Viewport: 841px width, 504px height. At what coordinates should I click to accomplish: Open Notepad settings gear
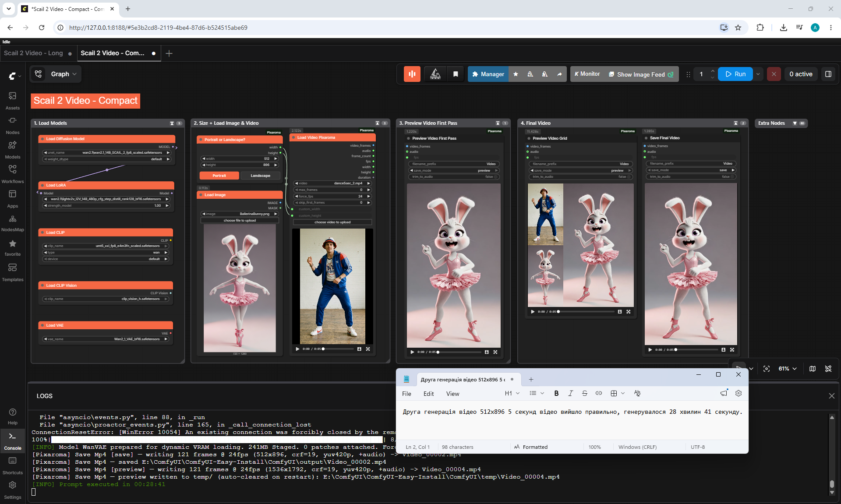739,393
